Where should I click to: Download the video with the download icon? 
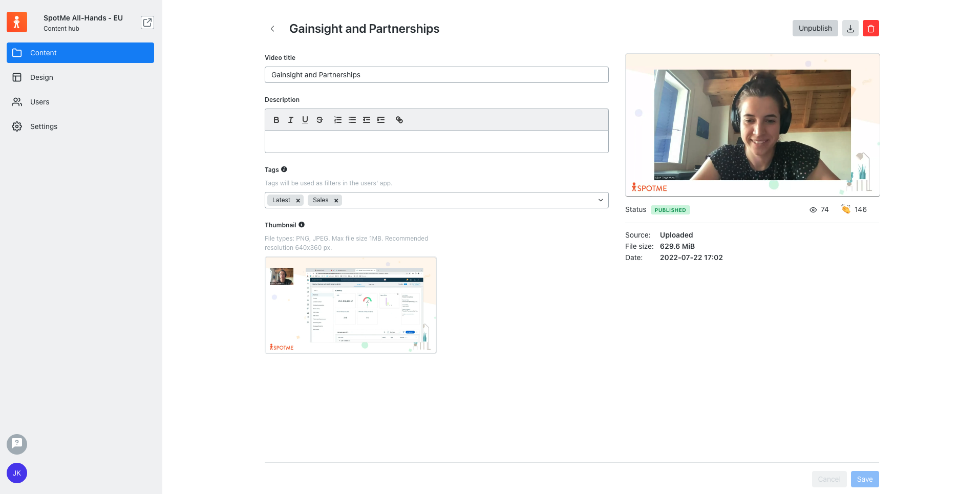(850, 28)
